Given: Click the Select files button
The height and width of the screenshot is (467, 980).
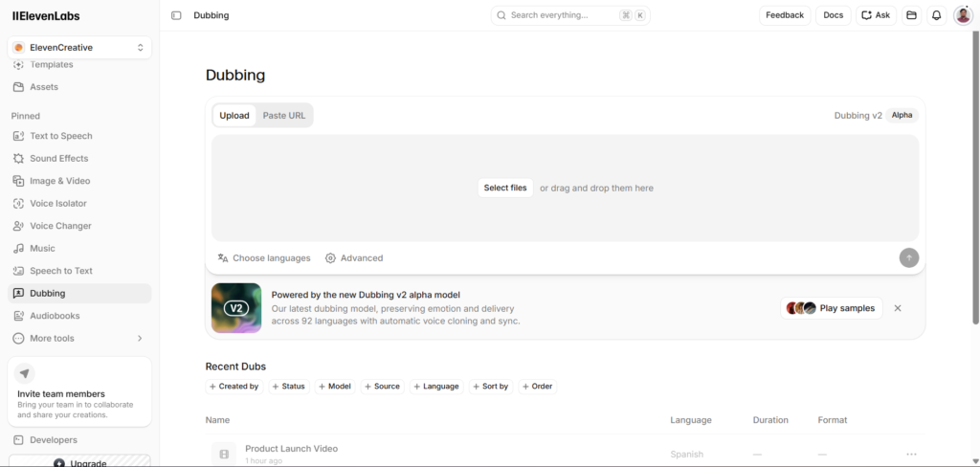Looking at the screenshot, I should click(505, 188).
